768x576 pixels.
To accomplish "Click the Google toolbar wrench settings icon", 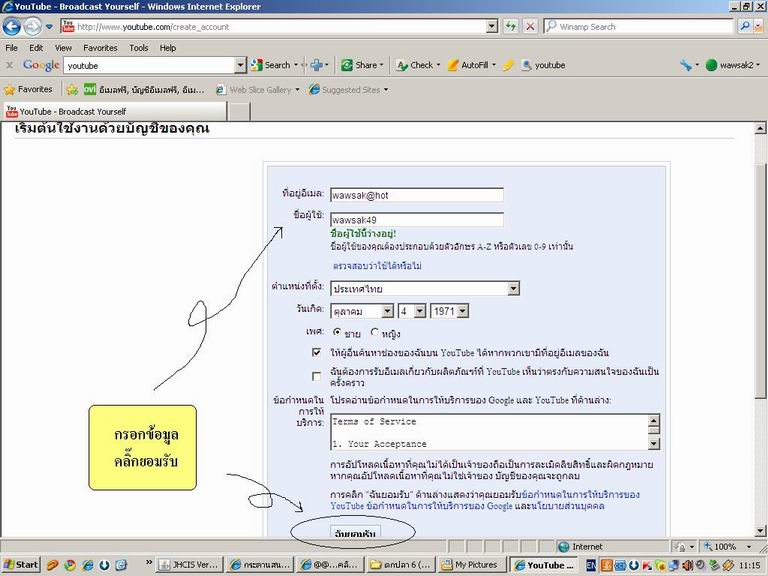I will [686, 65].
